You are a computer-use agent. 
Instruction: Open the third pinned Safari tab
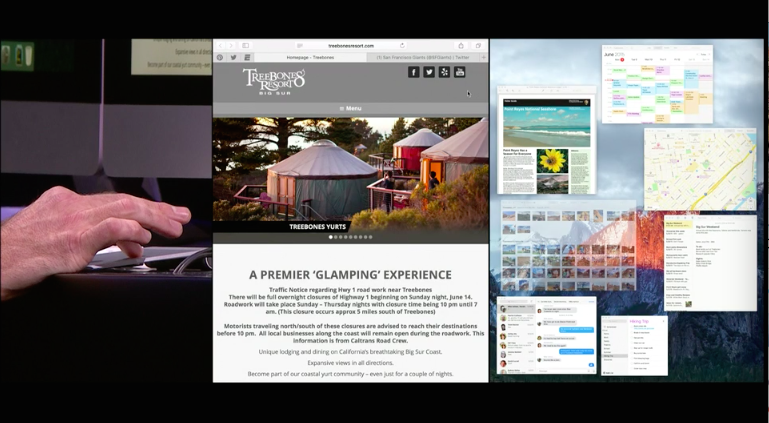pos(247,57)
